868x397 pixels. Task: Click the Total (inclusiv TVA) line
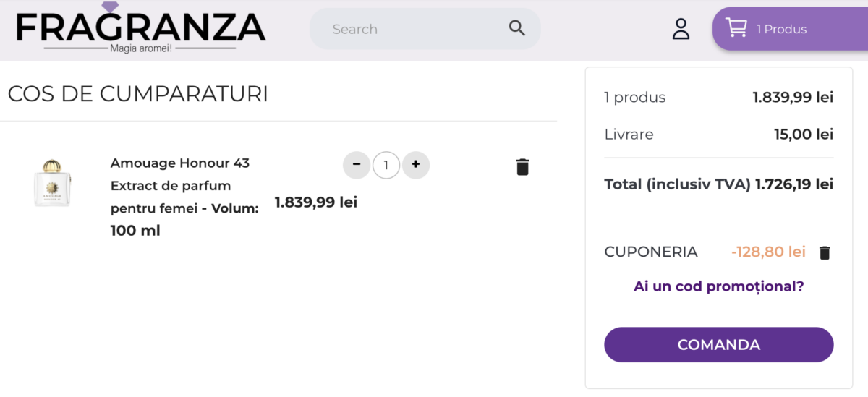[718, 184]
